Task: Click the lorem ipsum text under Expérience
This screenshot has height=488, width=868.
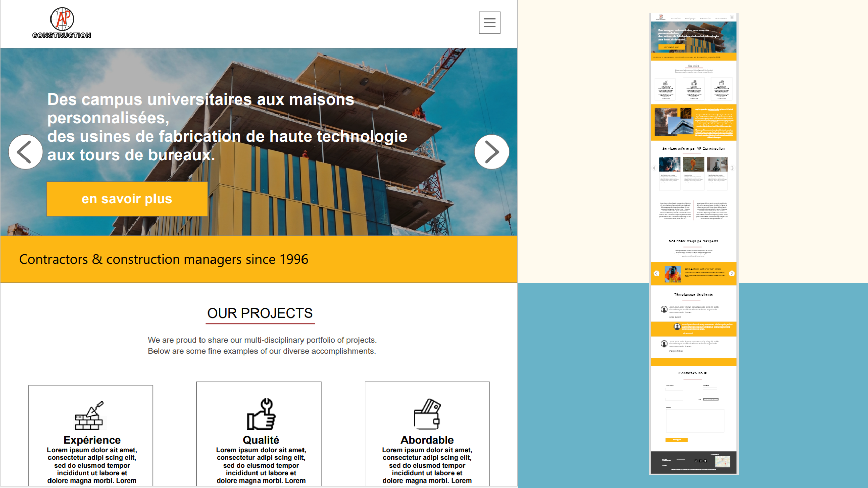Action: pos(92,465)
